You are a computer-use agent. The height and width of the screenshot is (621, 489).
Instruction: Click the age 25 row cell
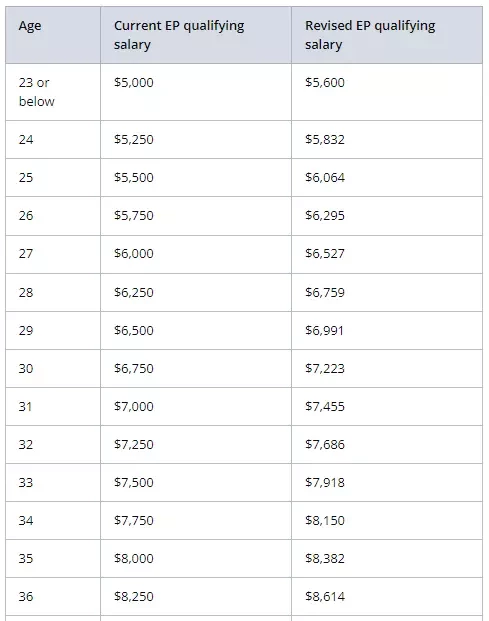coord(53,177)
